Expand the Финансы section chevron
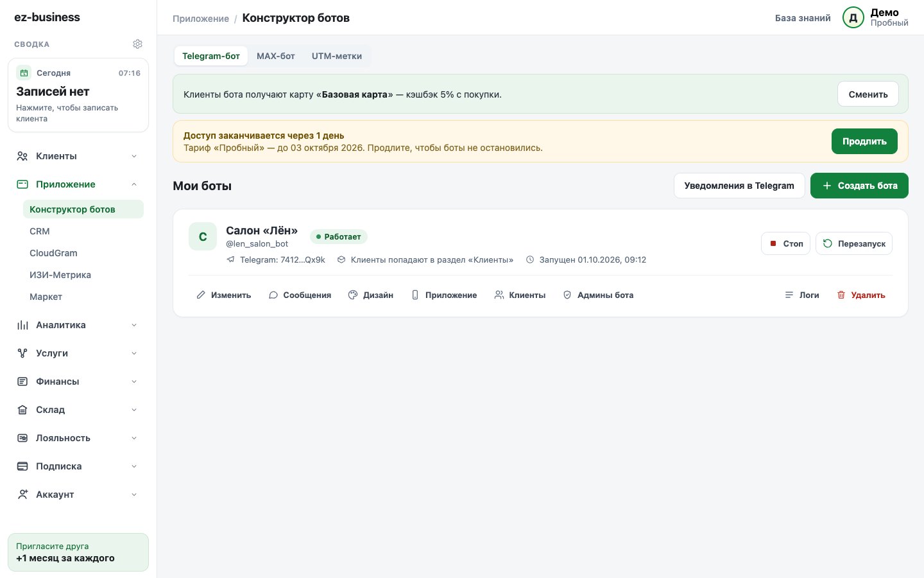Image resolution: width=924 pixels, height=578 pixels. pyautogui.click(x=134, y=381)
